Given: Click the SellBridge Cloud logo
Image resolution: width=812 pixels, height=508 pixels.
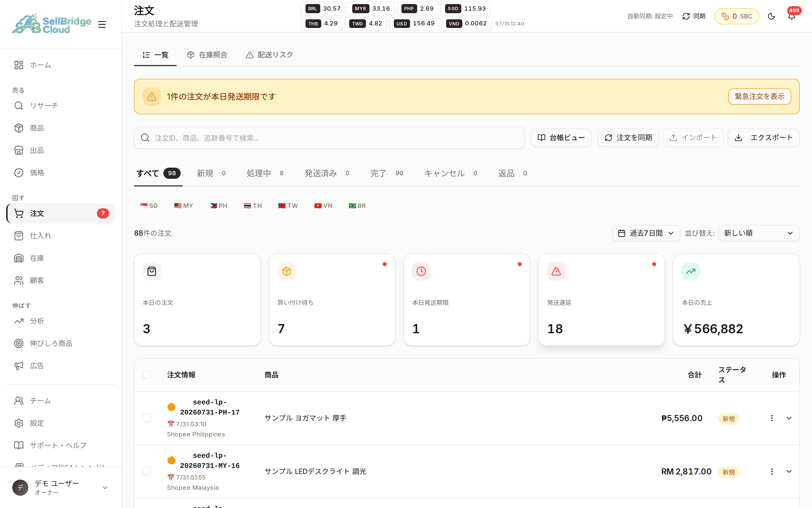Looking at the screenshot, I should [51, 24].
